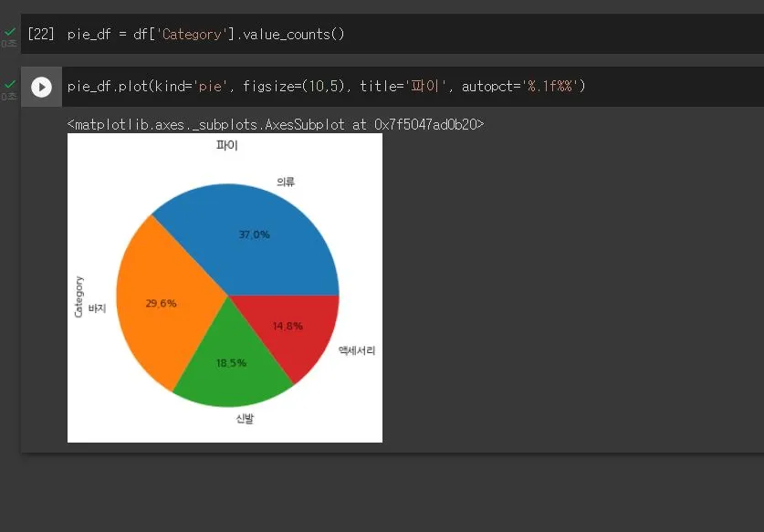764x532 pixels.
Task: Place cursor in the pie_df.plot code line
Action: (x=326, y=87)
